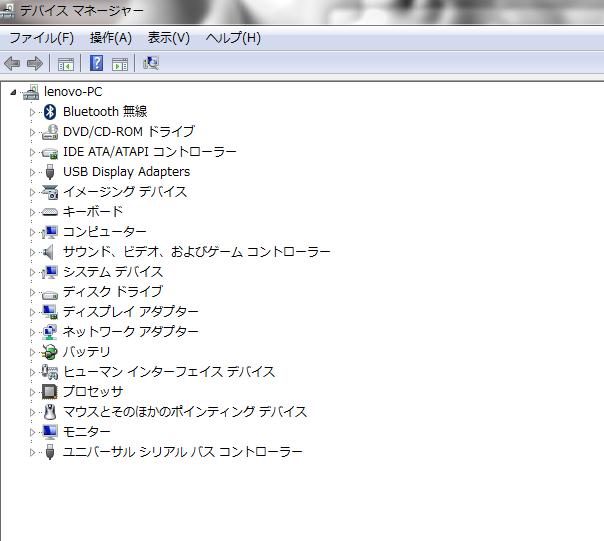This screenshot has width=604, height=541.
Task: Click the ヒューマン インターフェイス デバイス icon
Action: click(x=50, y=372)
